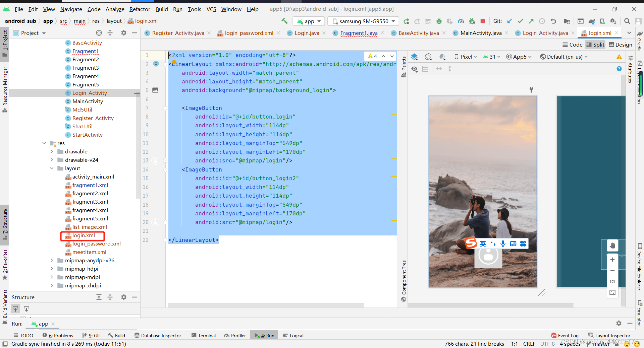Screen dimensions: 644x348
Task: Hide the Project panel with minus icon
Action: click(135, 33)
